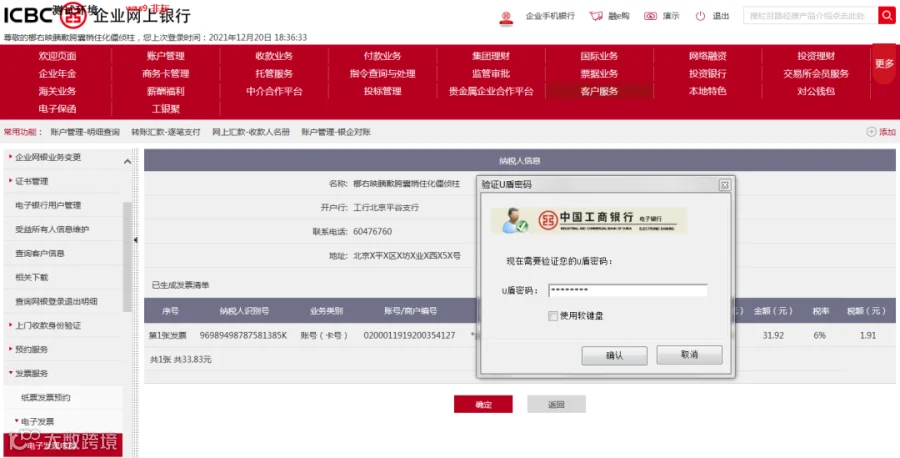The height and width of the screenshot is (458, 900).
Task: Click the gray 返回 button
Action: (556, 404)
